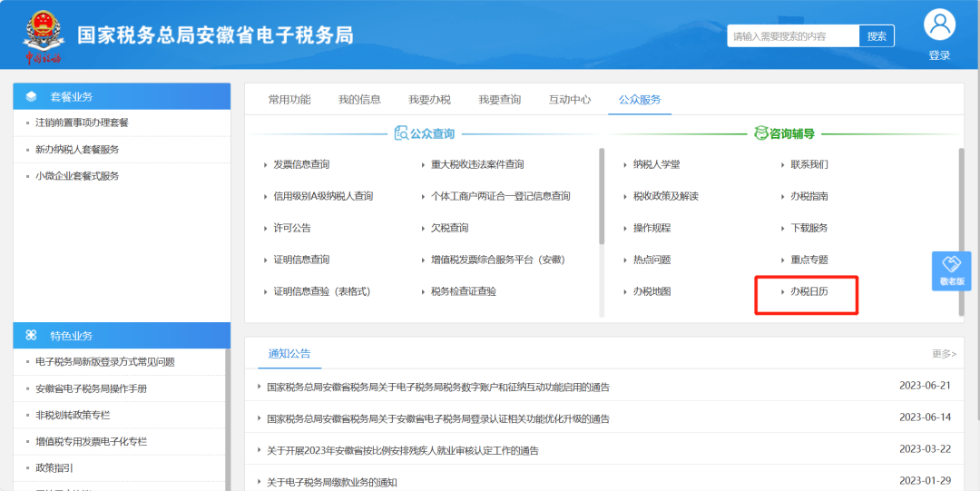Open the 我要办税 tab
The width and height of the screenshot is (980, 491).
(x=429, y=100)
